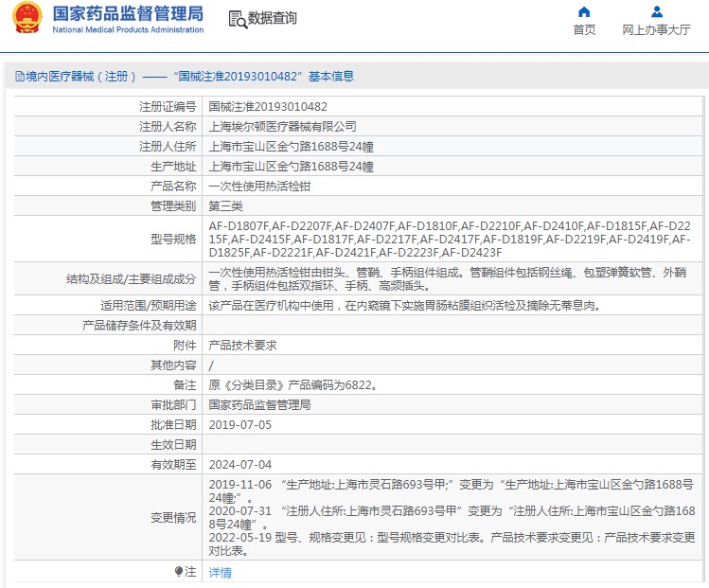Click the model list starting AF-D1807F

pos(450,239)
